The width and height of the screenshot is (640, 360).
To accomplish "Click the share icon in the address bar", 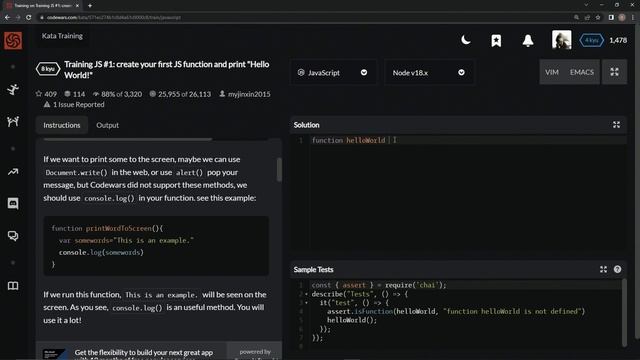I will 587,17.
